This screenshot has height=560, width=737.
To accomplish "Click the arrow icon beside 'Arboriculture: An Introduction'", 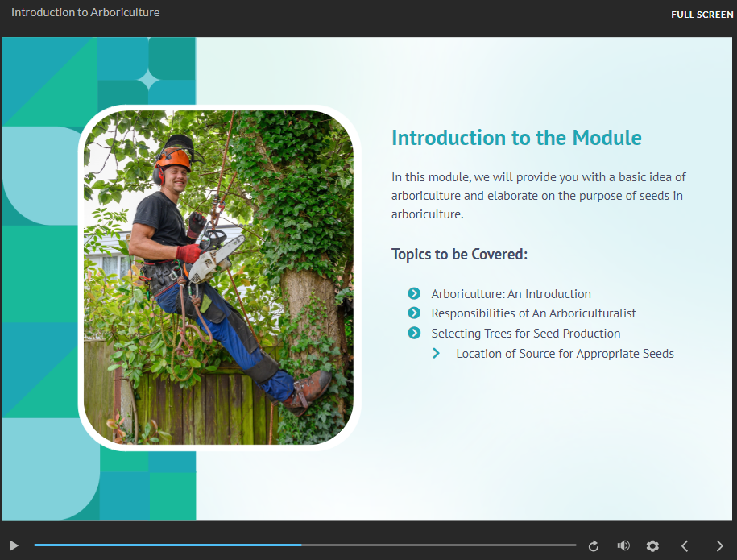I will tap(414, 293).
